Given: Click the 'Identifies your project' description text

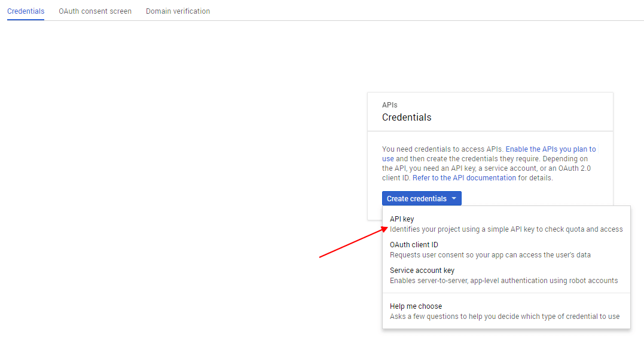Looking at the screenshot, I should [506, 229].
